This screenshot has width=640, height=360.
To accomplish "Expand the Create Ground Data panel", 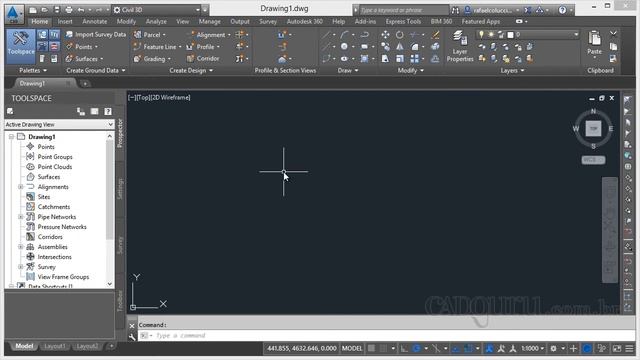I will click(x=96, y=71).
